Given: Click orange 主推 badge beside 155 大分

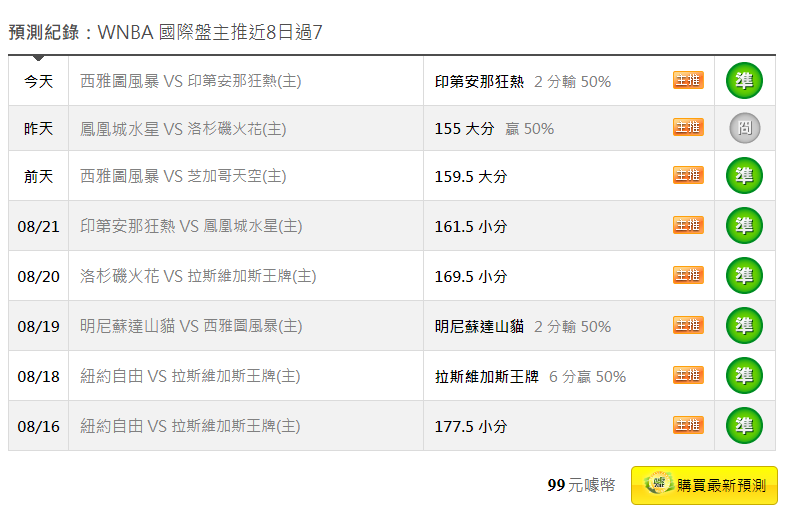Looking at the screenshot, I should pyautogui.click(x=688, y=127).
